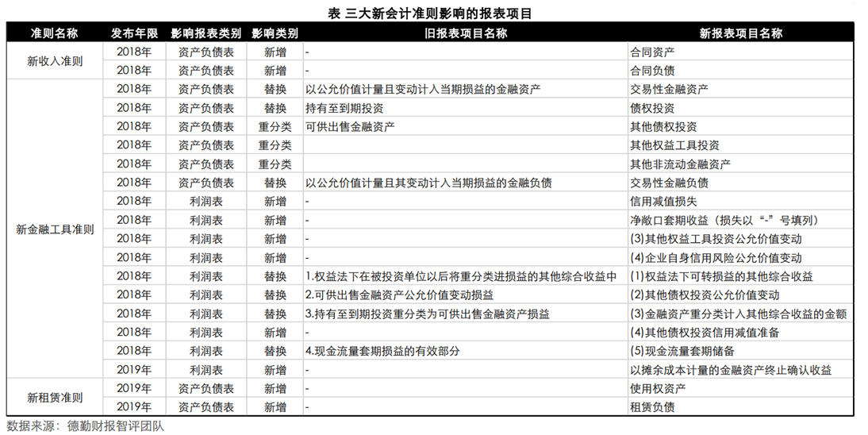Select the 使用权资产 cell

pos(658,388)
